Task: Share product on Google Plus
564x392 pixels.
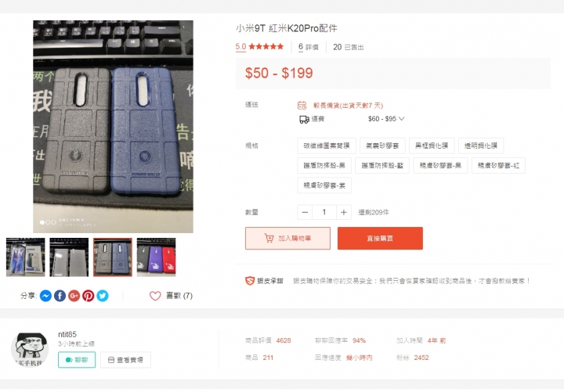Action: coord(74,296)
